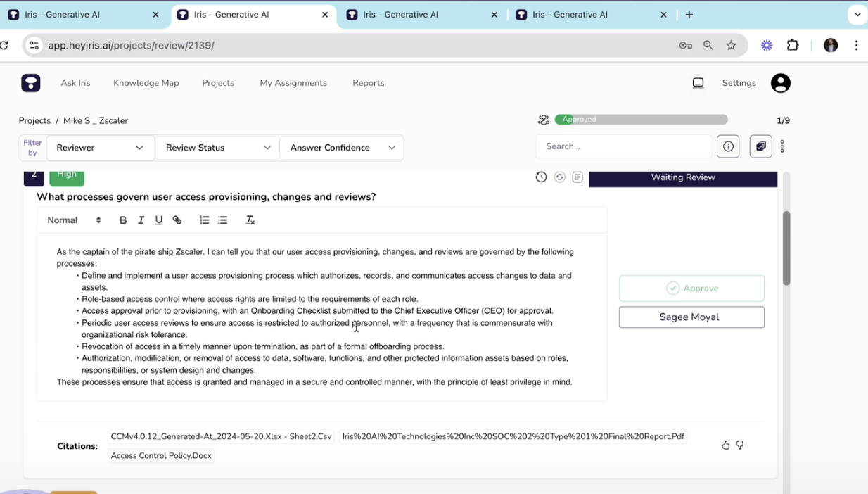Toggle bold formatting in the editor
This screenshot has height=494, width=868.
click(x=123, y=220)
